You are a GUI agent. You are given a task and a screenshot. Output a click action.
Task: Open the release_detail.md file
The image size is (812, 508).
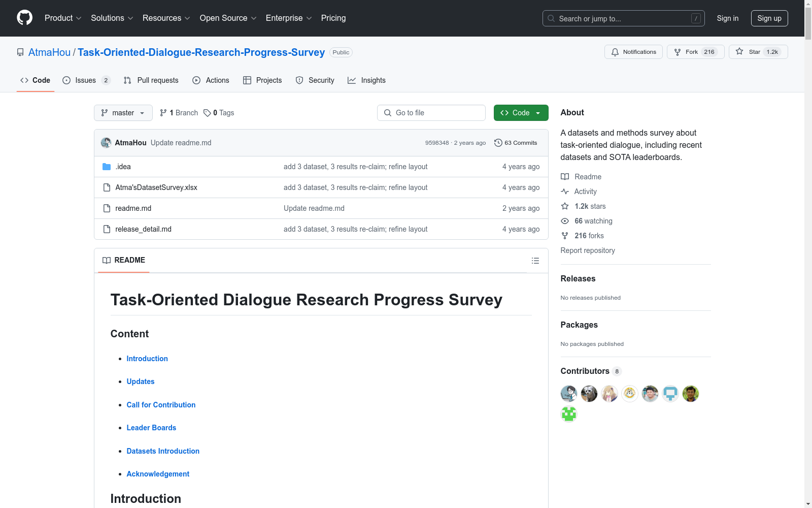coord(143,229)
